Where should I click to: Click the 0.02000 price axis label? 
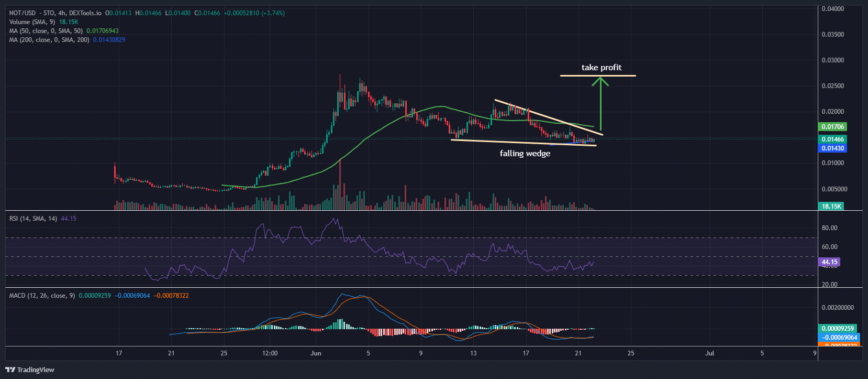(x=833, y=112)
